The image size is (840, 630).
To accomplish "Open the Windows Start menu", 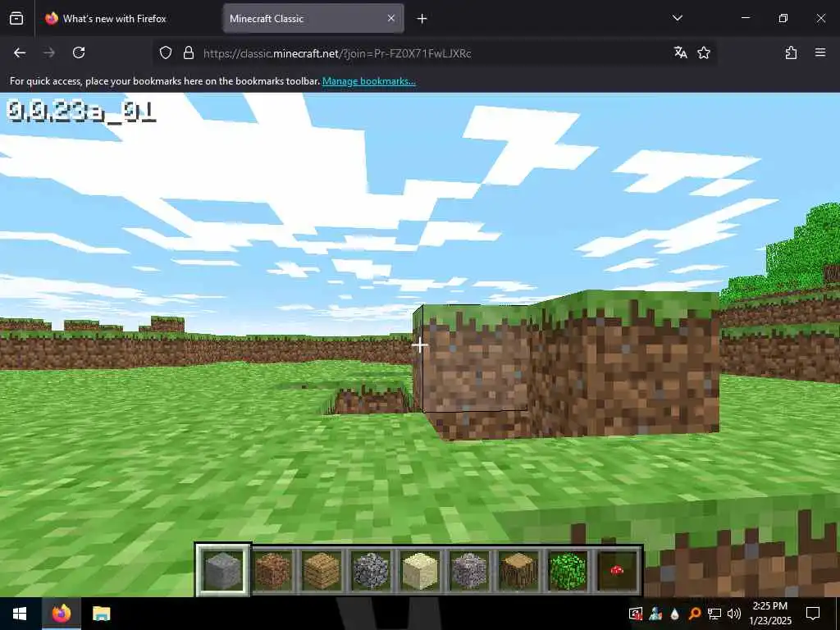I will (x=20, y=614).
